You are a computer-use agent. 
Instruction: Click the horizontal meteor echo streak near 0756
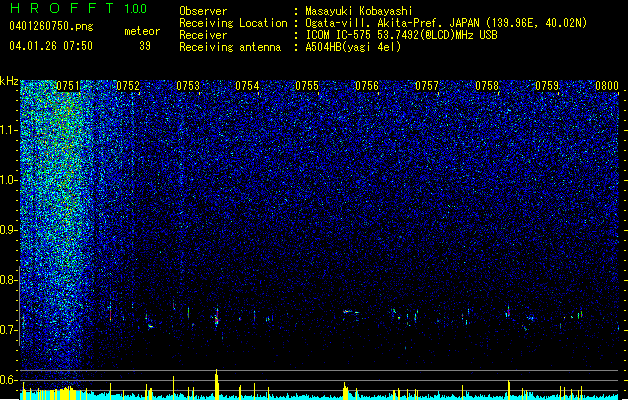click(352, 311)
